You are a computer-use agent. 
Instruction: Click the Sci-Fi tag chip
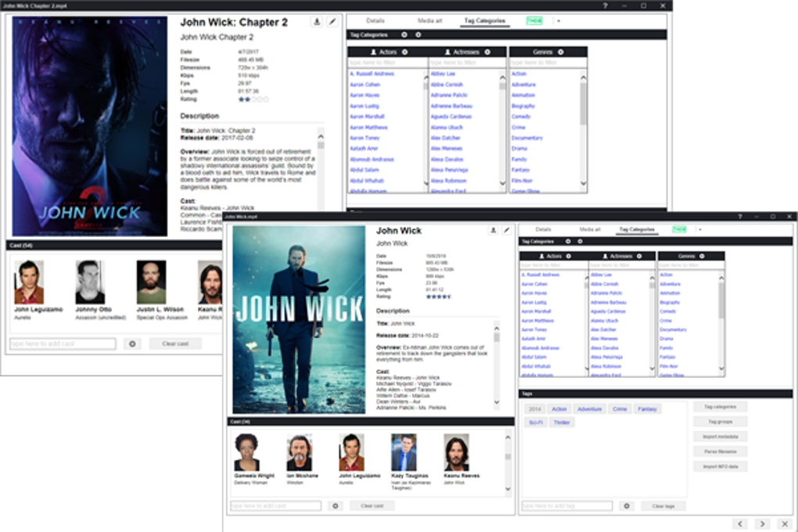click(535, 422)
